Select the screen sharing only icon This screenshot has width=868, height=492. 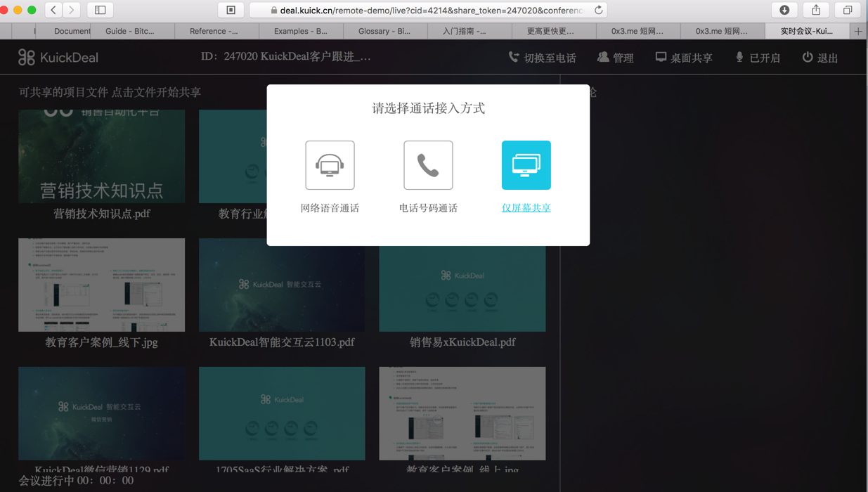coord(526,165)
